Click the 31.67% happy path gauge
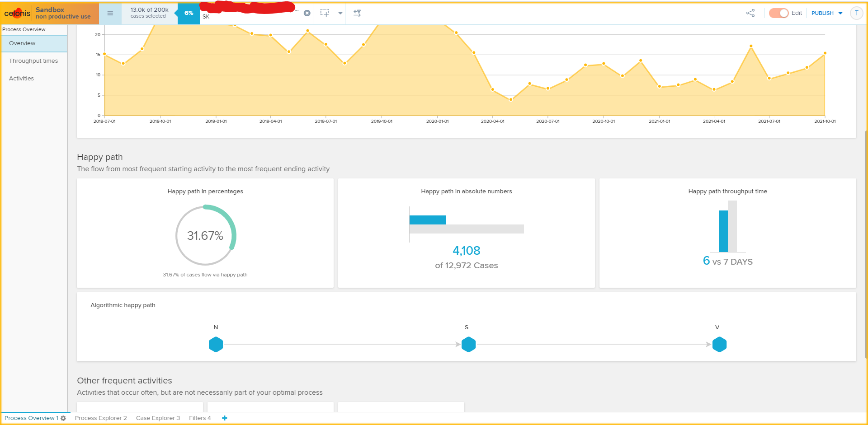The width and height of the screenshot is (868, 425). coord(205,235)
